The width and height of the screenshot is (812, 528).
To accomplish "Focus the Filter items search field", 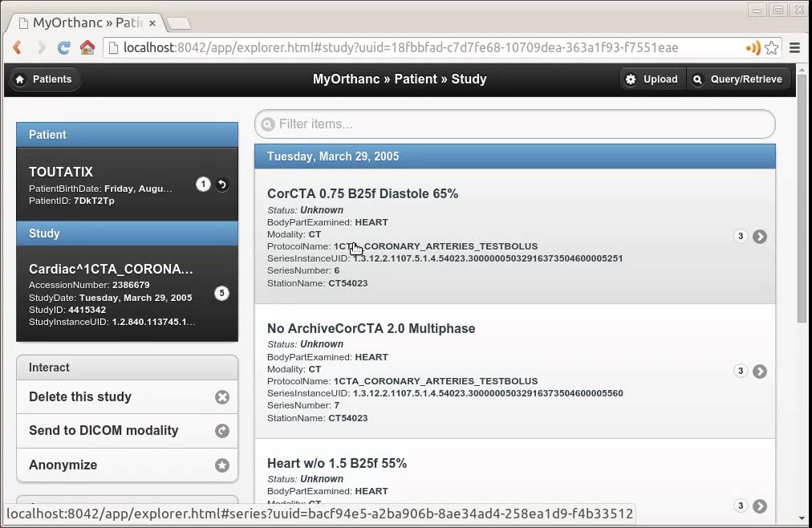I will [x=515, y=124].
